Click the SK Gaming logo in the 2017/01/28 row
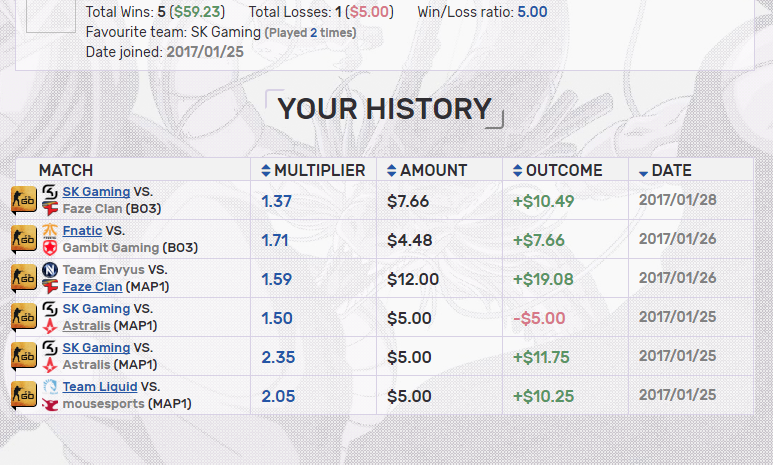 click(50, 192)
